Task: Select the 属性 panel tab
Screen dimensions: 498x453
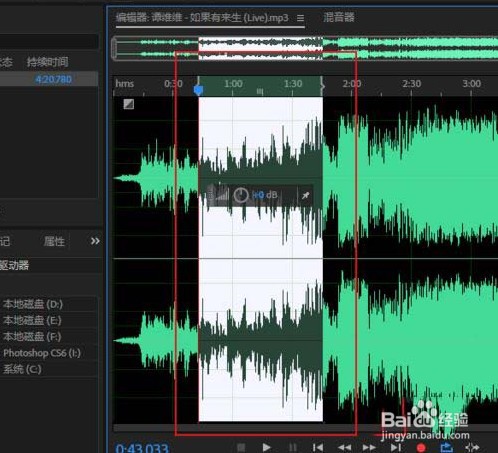Action: [54, 241]
